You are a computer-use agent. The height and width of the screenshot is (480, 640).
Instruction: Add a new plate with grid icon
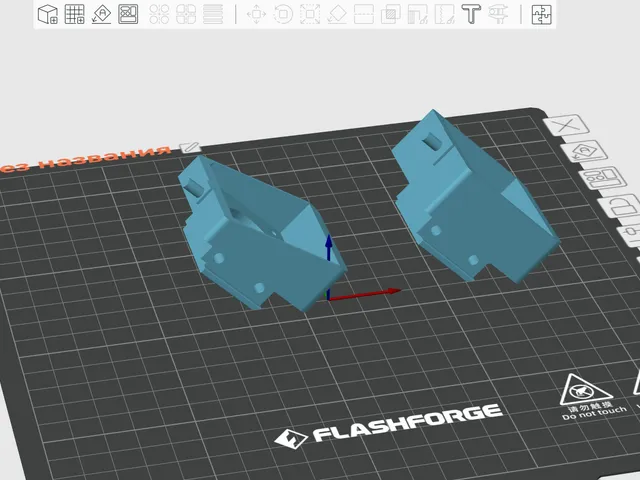(75, 14)
